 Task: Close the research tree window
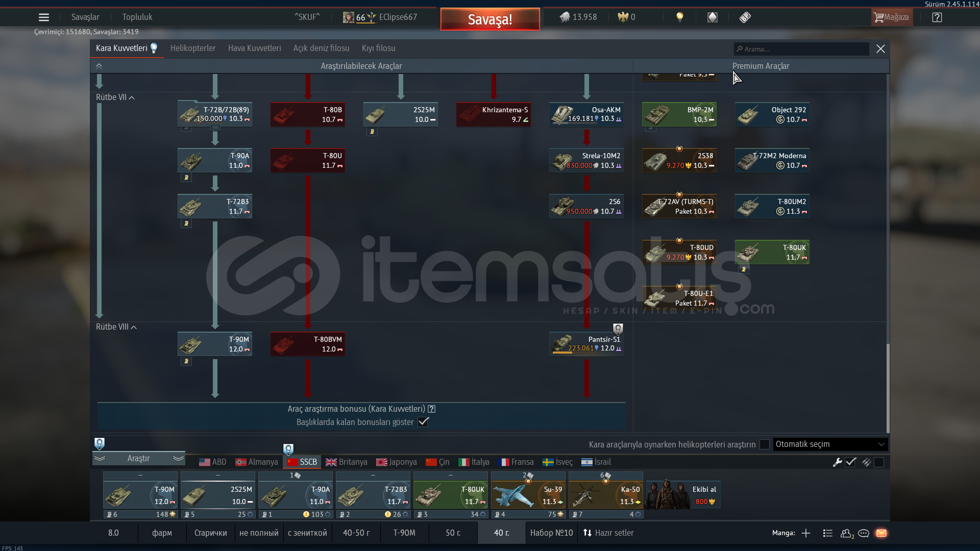click(880, 49)
